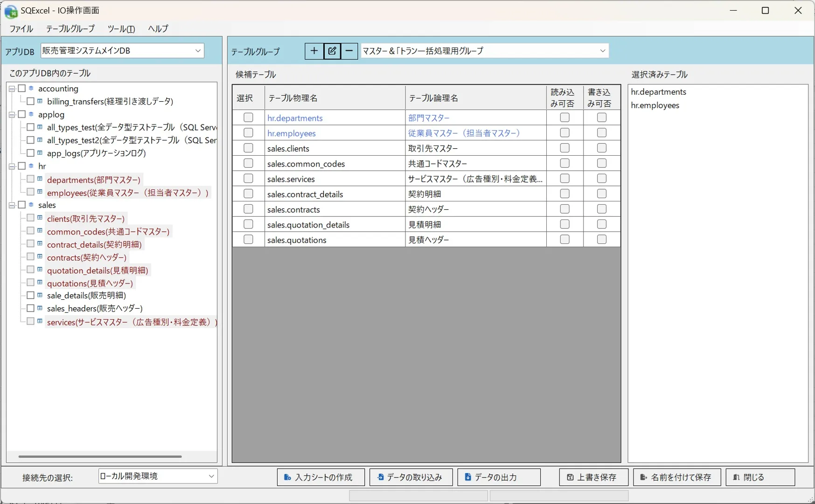Open the ヘルプ menu
The image size is (815, 504).
point(158,28)
